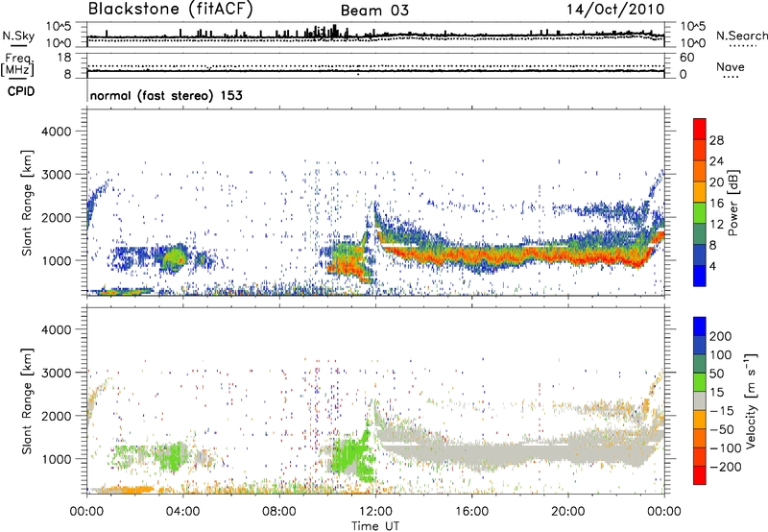Click the '60' Nave axis tick label

pyautogui.click(x=686, y=58)
